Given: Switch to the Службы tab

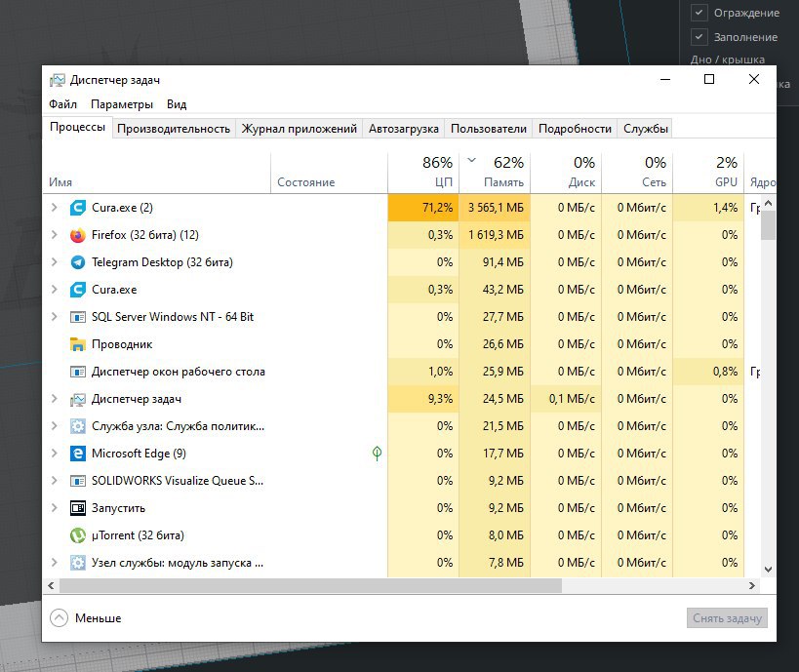Looking at the screenshot, I should point(646,129).
